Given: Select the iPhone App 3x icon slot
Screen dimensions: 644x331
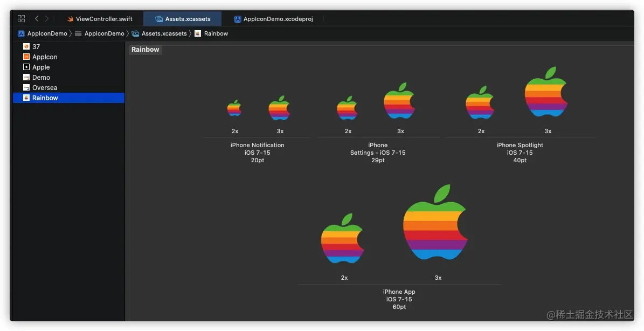Looking at the screenshot, I should tap(436, 222).
